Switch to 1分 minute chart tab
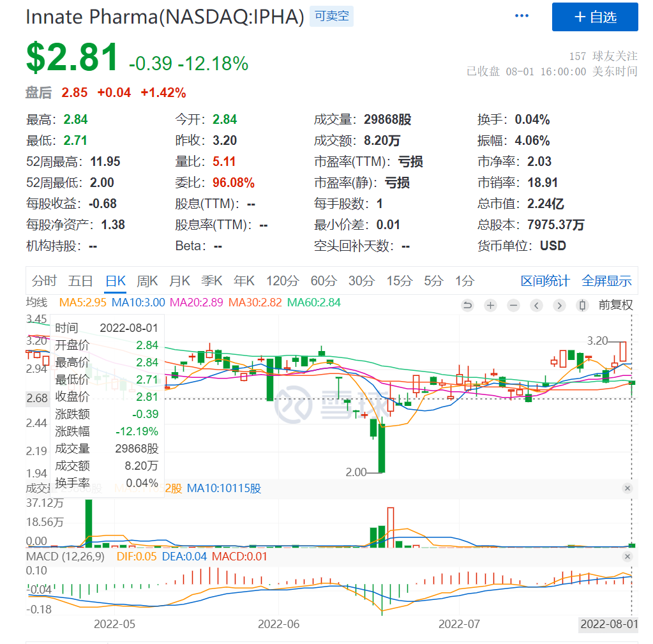Screen dimensions: 653x644 pos(465,281)
